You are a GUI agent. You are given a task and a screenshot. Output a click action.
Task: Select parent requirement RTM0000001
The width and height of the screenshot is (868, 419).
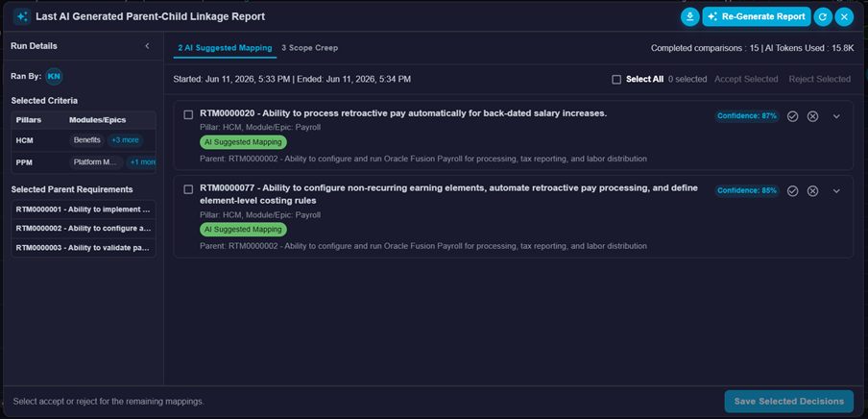(83, 210)
